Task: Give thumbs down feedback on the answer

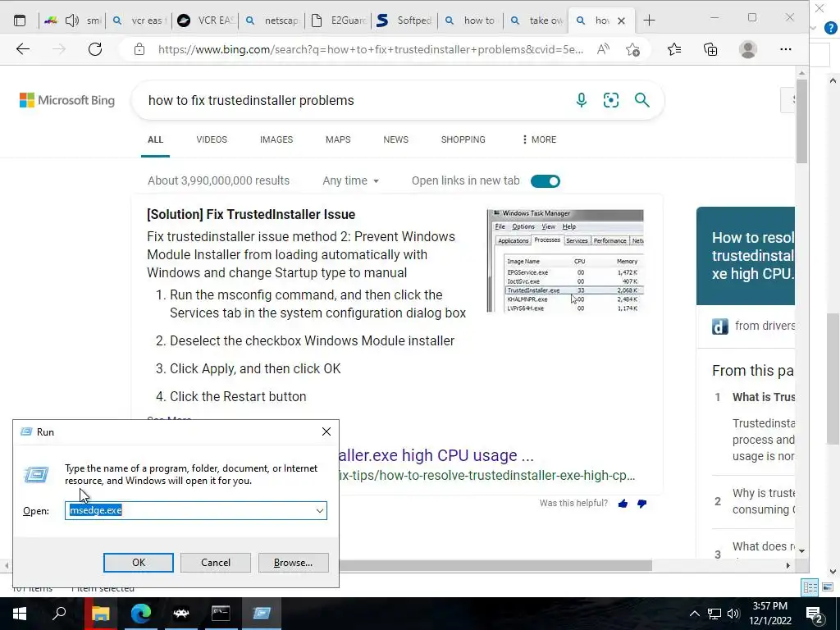Action: pyautogui.click(x=641, y=504)
